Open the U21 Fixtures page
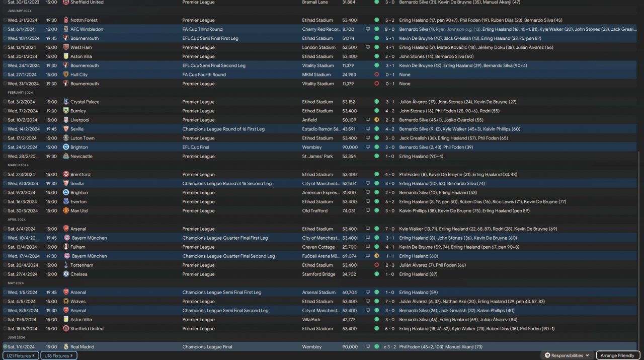This screenshot has width=644, height=360. point(21,355)
